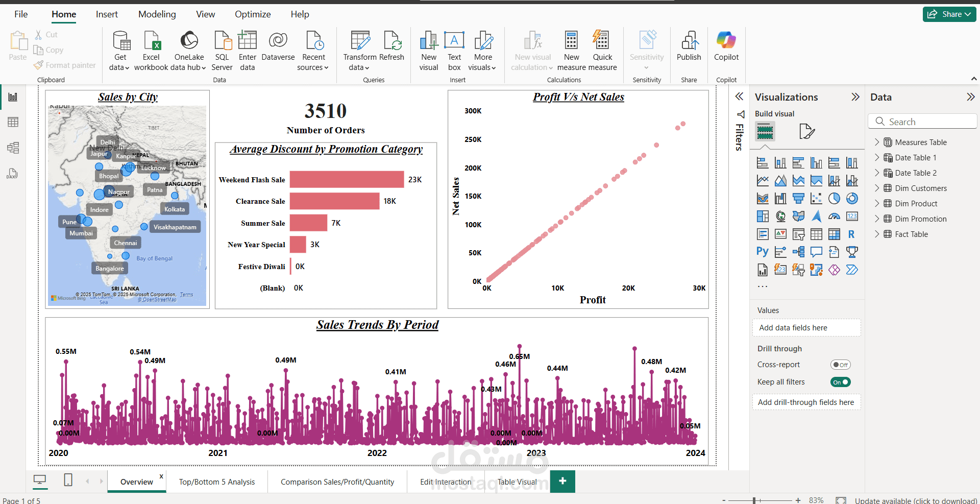
Task: Choose the Waterfall chart visual
Action: click(x=780, y=199)
